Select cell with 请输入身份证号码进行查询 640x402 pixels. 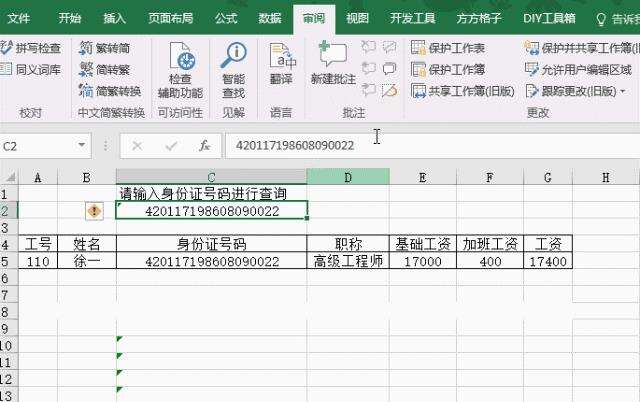pos(211,193)
